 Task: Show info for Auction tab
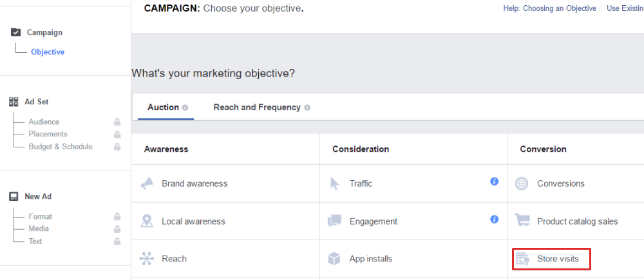[185, 108]
